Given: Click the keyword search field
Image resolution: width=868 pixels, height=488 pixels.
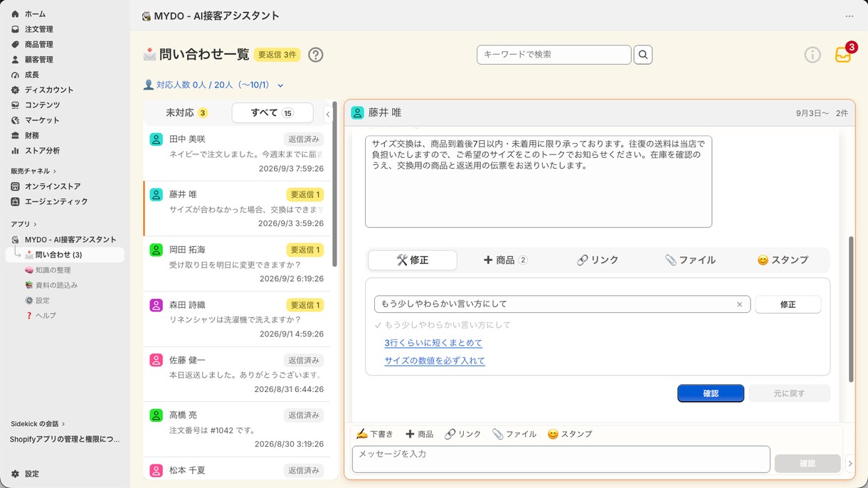Looking at the screenshot, I should [x=554, y=55].
